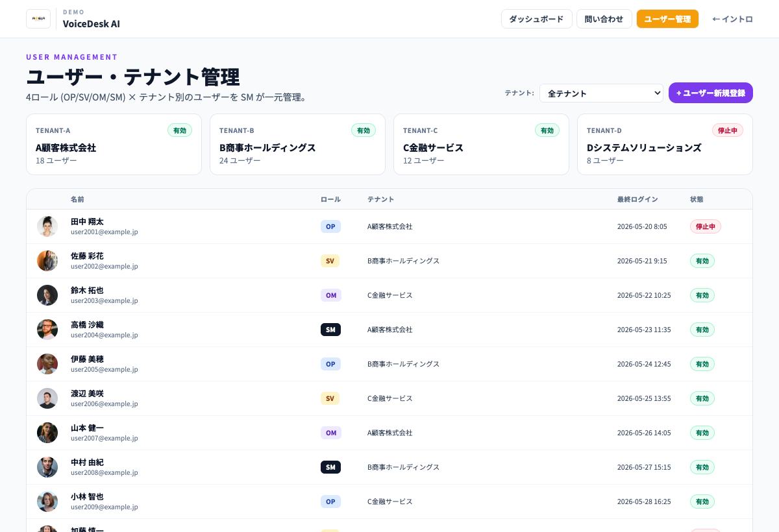The width and height of the screenshot is (779, 532).
Task: Click OM role badge for 鈴木 拓也
Action: coord(331,295)
